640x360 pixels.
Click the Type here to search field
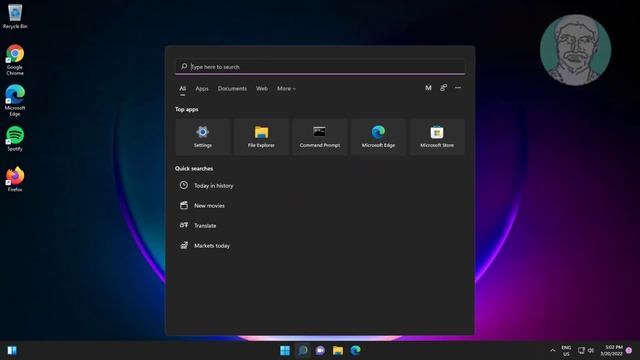(320, 67)
